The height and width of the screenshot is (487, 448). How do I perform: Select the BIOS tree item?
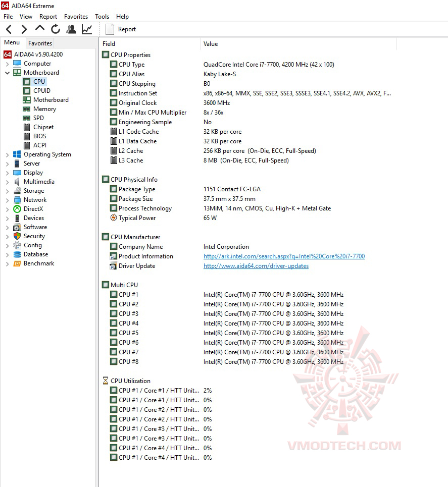click(39, 136)
